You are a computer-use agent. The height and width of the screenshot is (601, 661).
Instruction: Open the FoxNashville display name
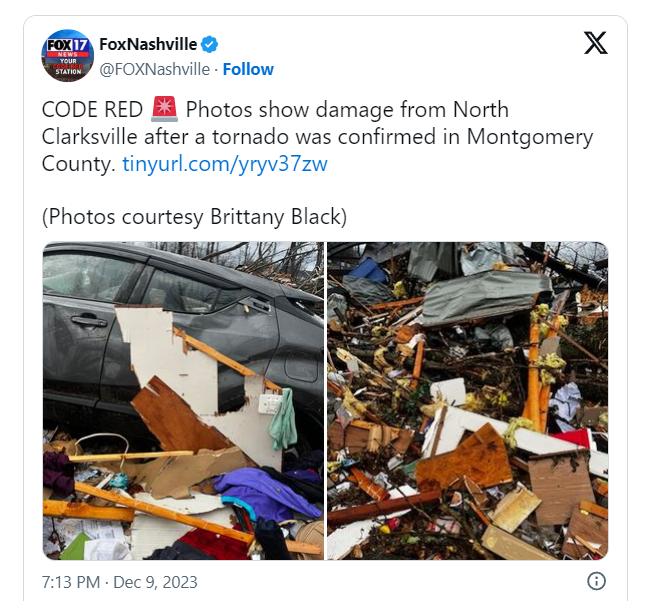148,44
